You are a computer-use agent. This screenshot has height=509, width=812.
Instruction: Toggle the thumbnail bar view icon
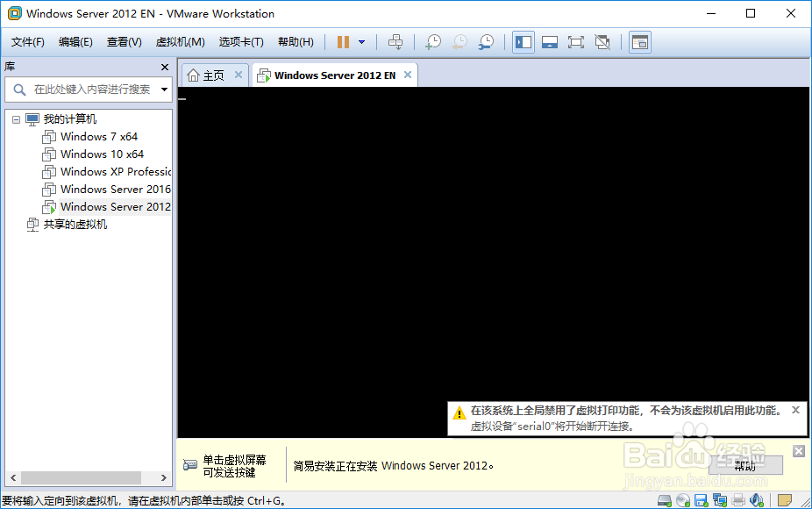(x=550, y=42)
